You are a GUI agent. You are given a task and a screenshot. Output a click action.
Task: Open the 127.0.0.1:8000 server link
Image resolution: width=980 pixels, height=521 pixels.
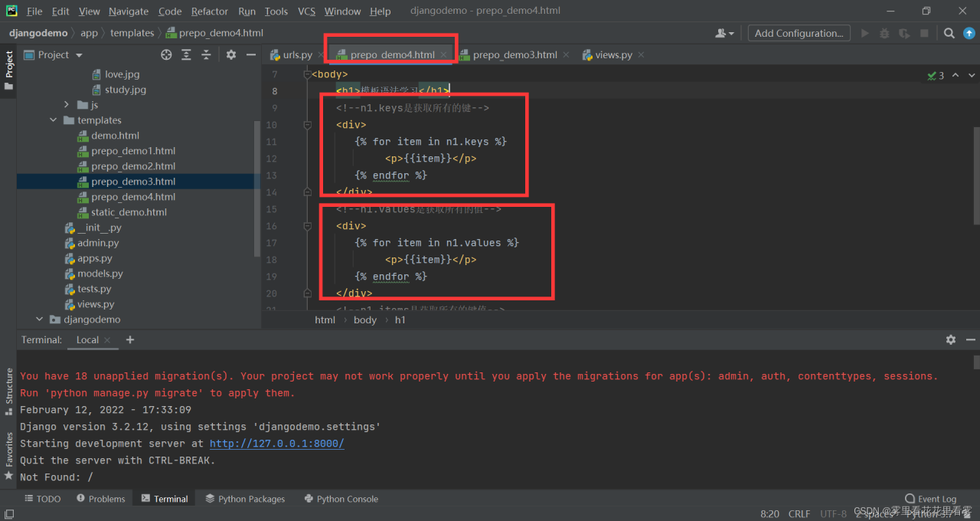click(x=276, y=444)
